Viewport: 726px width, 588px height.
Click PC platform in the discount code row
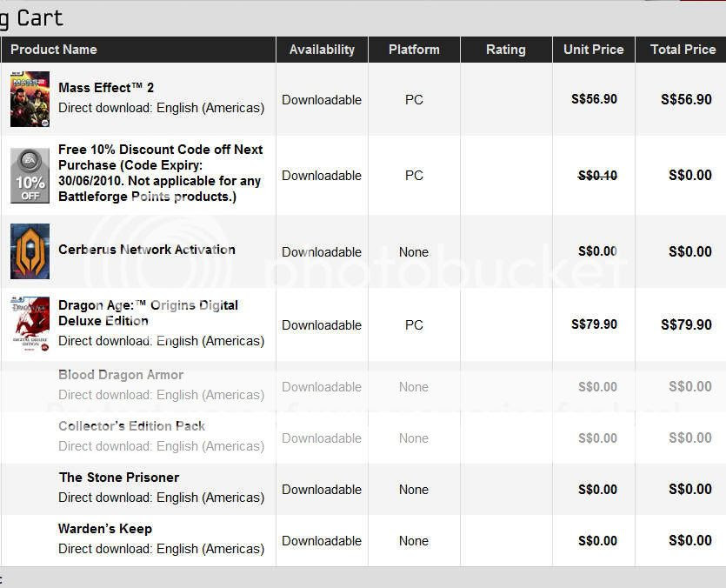click(414, 176)
